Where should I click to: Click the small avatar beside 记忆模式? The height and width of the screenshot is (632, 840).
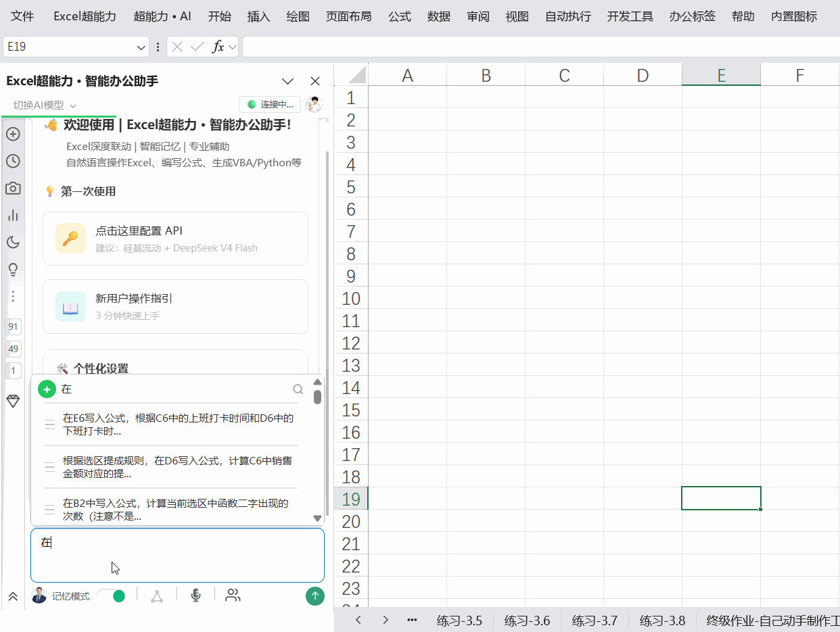tap(39, 595)
